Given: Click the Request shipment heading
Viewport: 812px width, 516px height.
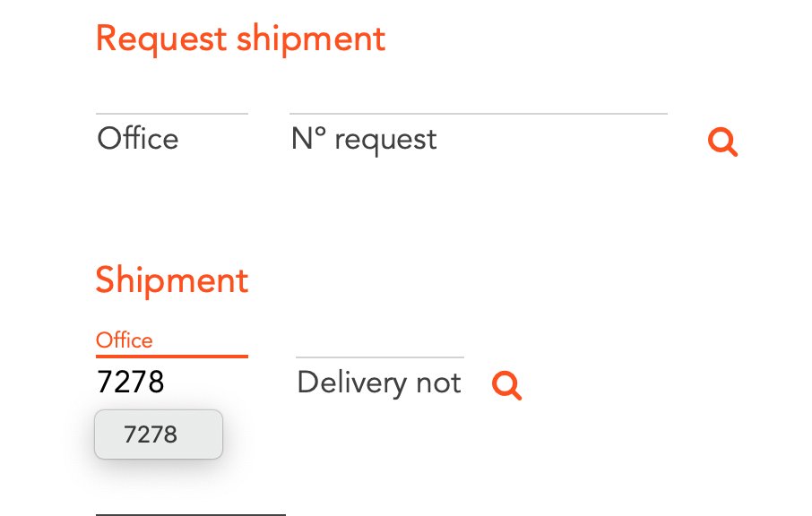Looking at the screenshot, I should 240,39.
